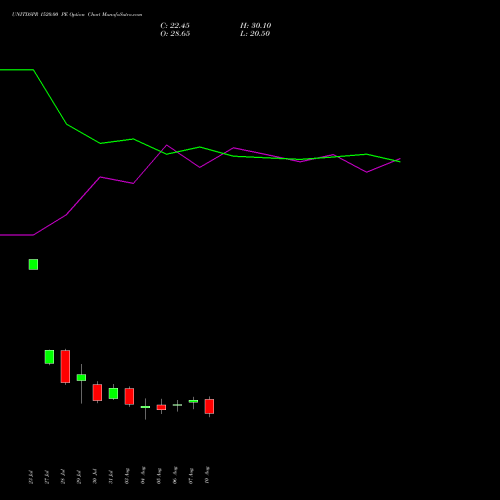This screenshot has height=500, width=500.
Task: Select the red candle for 30 Jul
Action: point(97,392)
